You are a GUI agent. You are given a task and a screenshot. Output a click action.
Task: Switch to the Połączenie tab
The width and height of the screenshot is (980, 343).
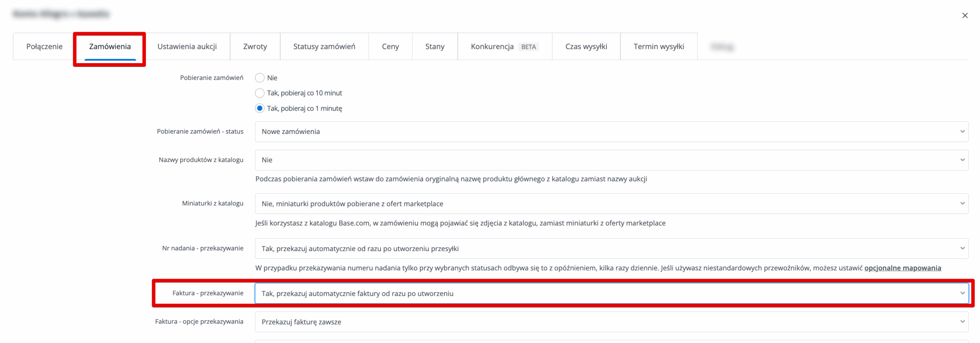pos(44,46)
